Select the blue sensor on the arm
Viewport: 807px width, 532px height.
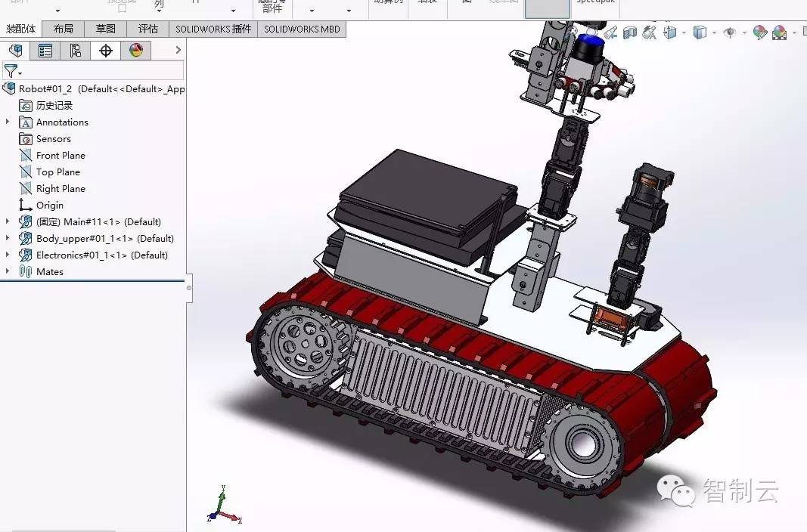[589, 48]
